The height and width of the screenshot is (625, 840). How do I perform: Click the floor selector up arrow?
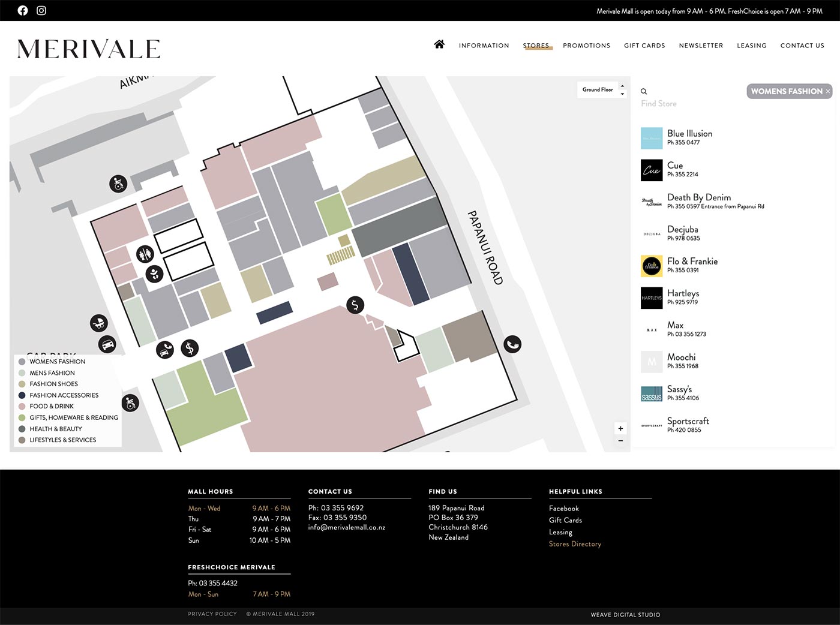click(622, 86)
